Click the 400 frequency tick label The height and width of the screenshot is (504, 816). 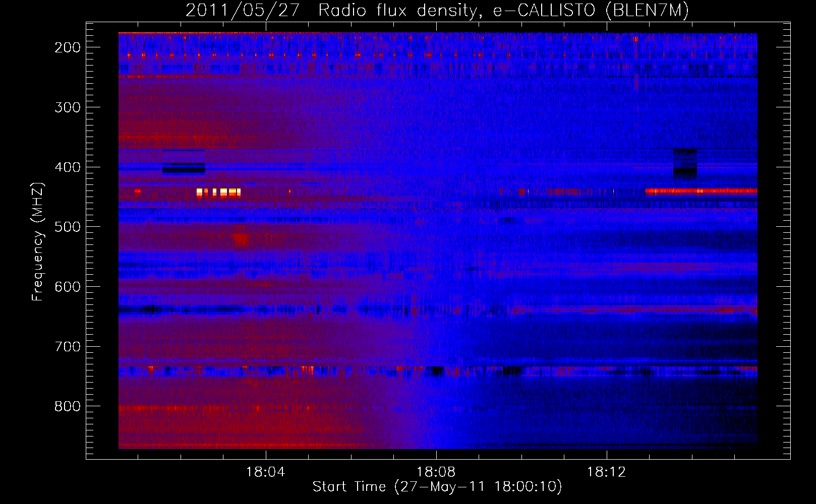coord(68,167)
